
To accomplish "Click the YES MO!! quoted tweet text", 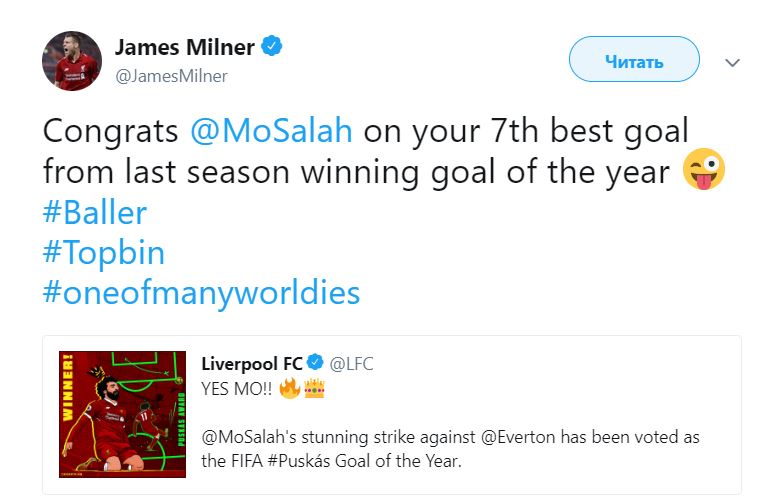I will 237,388.
